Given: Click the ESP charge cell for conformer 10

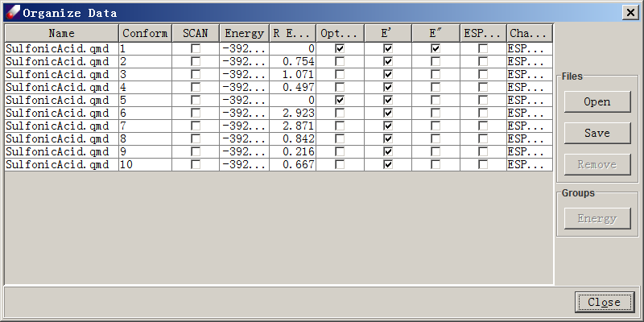Looking at the screenshot, I should click(x=529, y=165).
